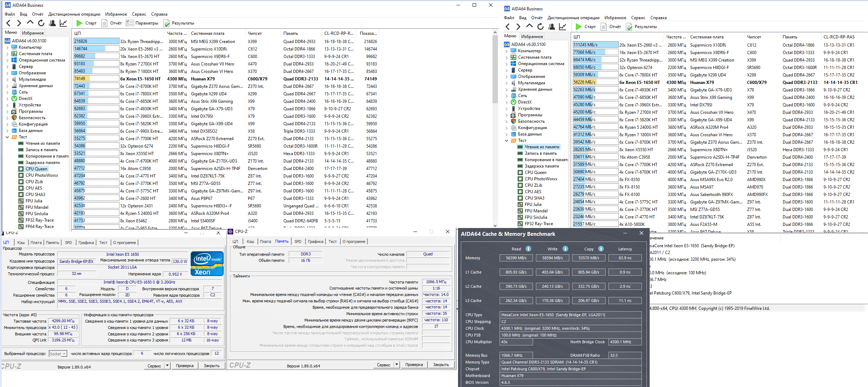The width and height of the screenshot is (868, 387).
Task: Click the Результаты icon in right AIDA64 window
Action: point(629,27)
